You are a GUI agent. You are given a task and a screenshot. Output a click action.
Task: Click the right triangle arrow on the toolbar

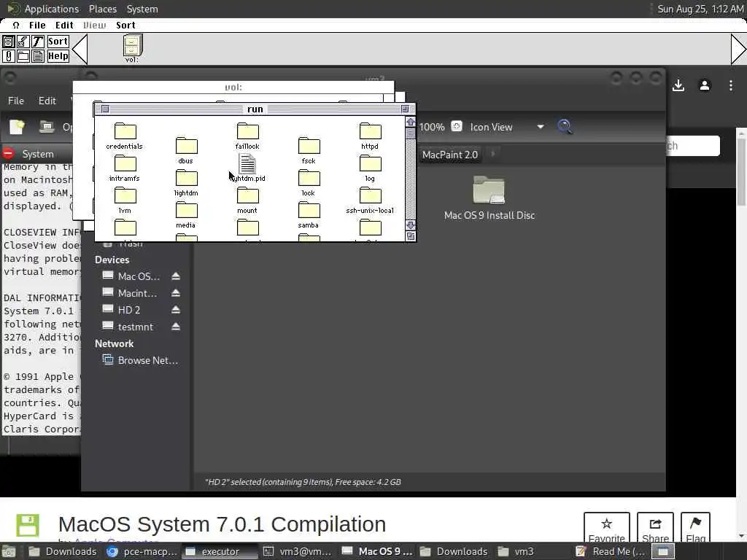point(738,49)
